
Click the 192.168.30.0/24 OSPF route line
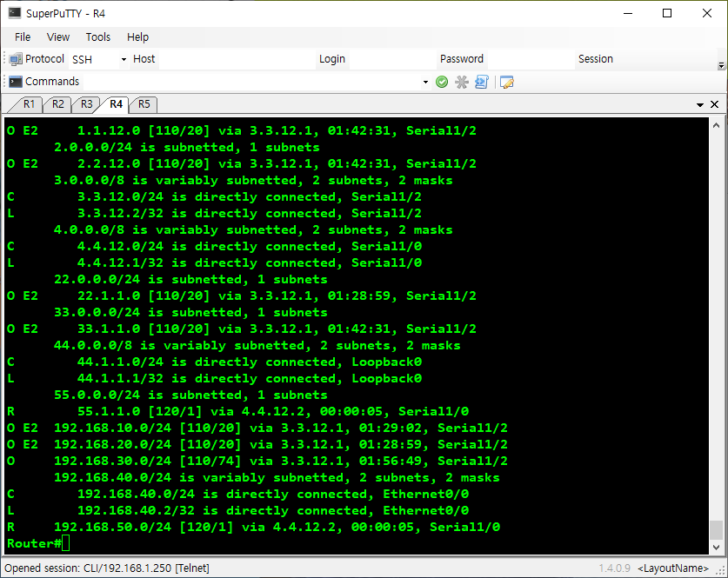click(257, 462)
